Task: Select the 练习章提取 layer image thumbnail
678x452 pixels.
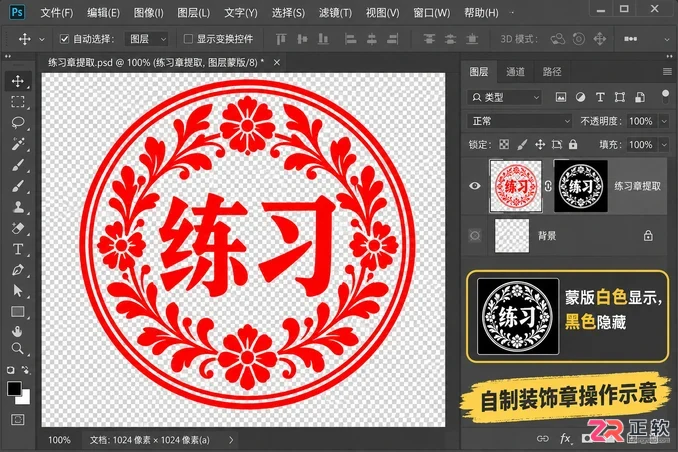Action: pos(516,186)
